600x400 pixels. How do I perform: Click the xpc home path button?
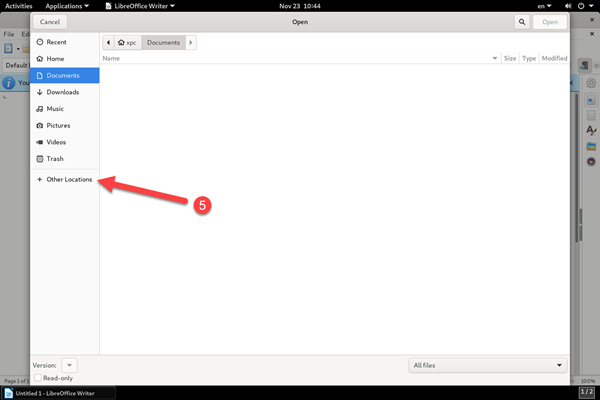127,42
